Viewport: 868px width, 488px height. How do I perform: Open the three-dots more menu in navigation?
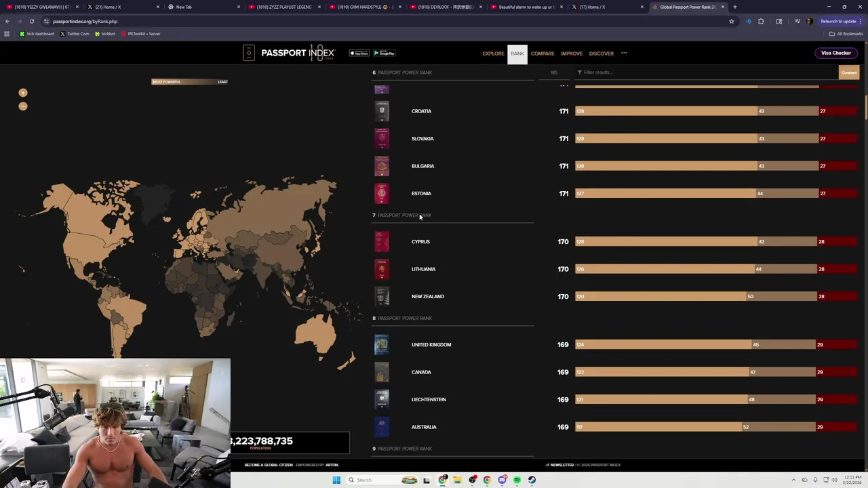pyautogui.click(x=624, y=53)
